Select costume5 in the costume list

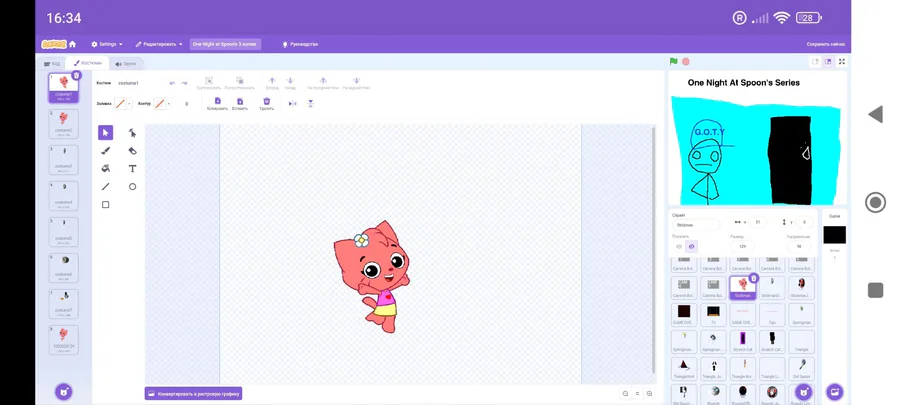click(64, 232)
